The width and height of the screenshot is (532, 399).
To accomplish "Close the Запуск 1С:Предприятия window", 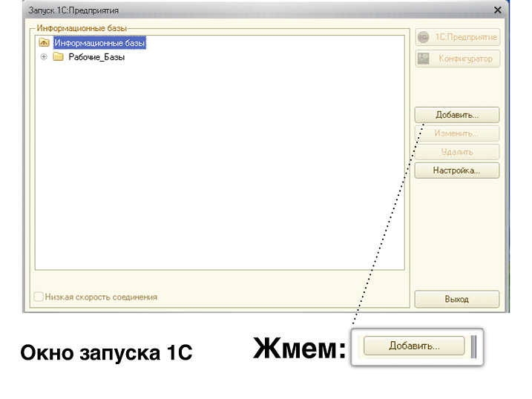I will (497, 10).
